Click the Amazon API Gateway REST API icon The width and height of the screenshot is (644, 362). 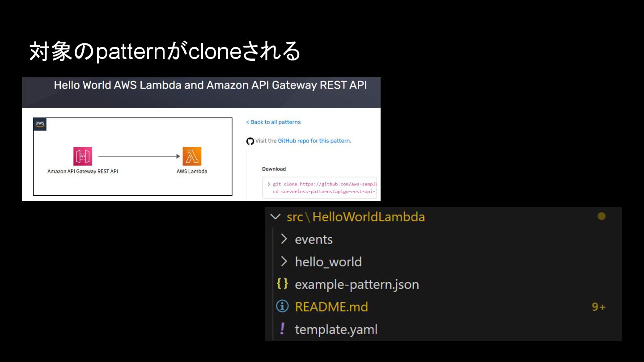[x=83, y=156]
